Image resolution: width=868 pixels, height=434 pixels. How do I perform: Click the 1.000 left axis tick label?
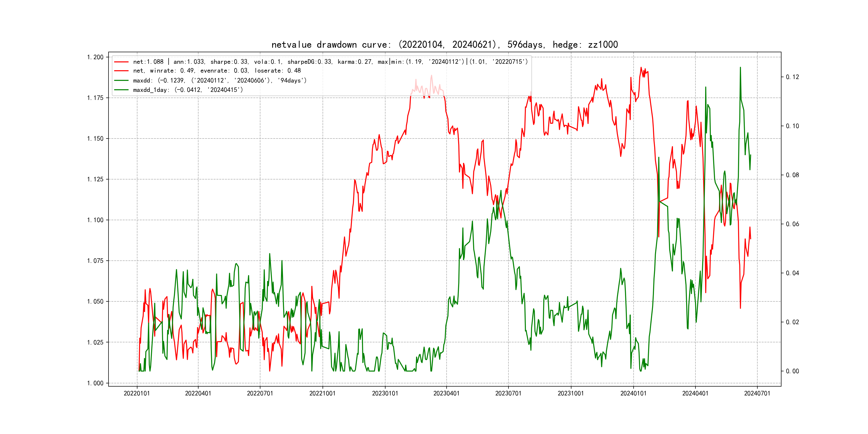pos(95,383)
